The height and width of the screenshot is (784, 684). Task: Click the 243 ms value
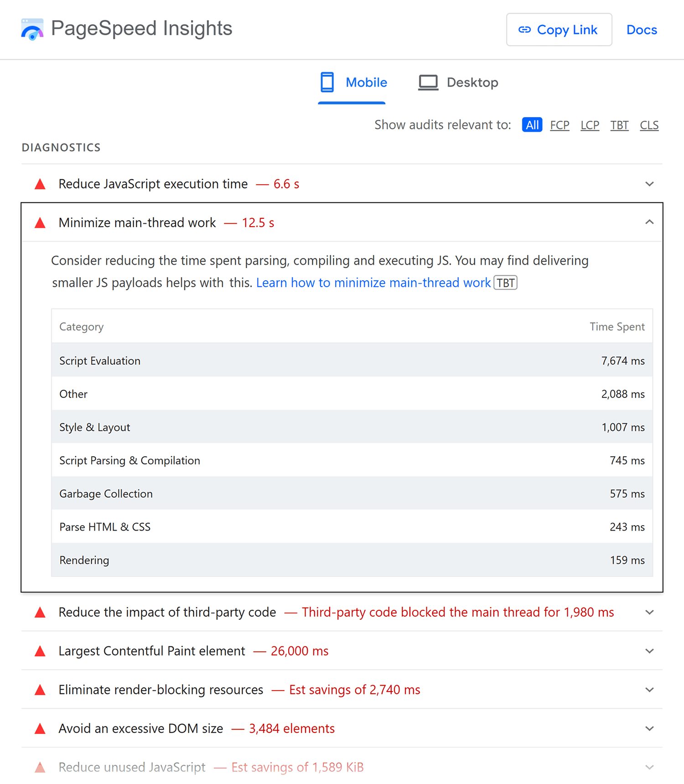tap(627, 527)
